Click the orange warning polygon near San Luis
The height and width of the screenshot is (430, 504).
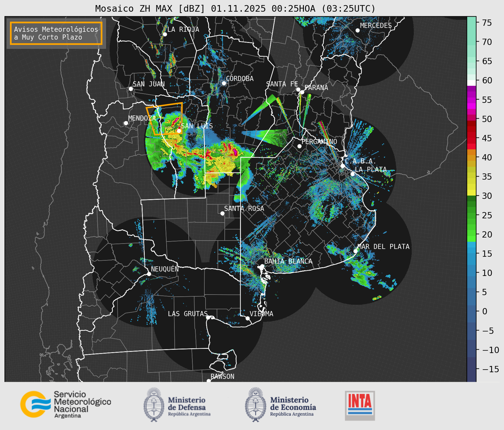pyautogui.click(x=165, y=119)
